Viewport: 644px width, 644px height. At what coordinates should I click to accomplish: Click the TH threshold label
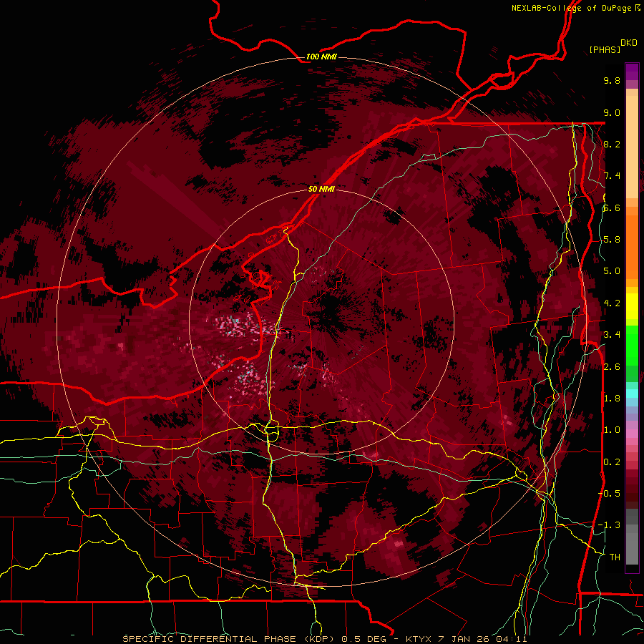(615, 557)
